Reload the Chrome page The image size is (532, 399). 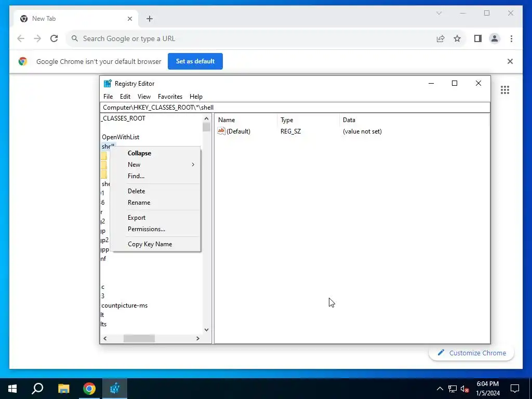pos(54,38)
